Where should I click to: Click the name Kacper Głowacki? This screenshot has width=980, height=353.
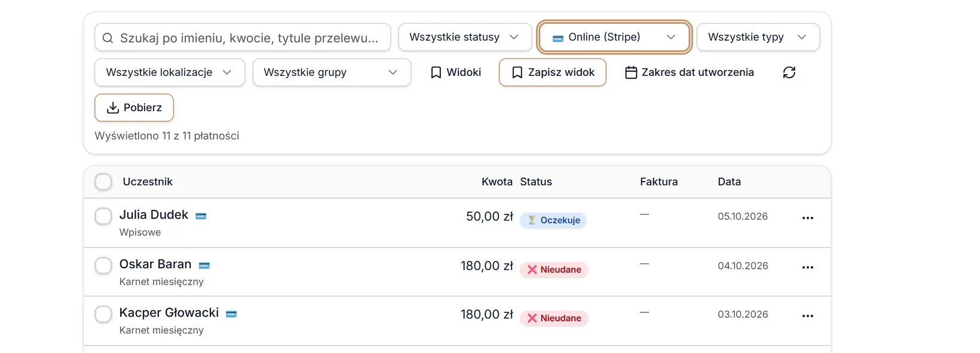click(169, 313)
